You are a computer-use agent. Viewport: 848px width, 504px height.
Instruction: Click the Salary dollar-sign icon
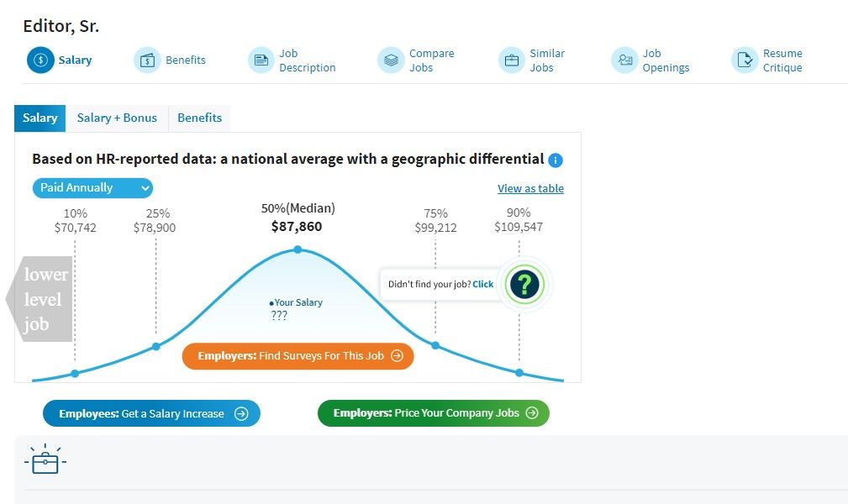click(40, 60)
